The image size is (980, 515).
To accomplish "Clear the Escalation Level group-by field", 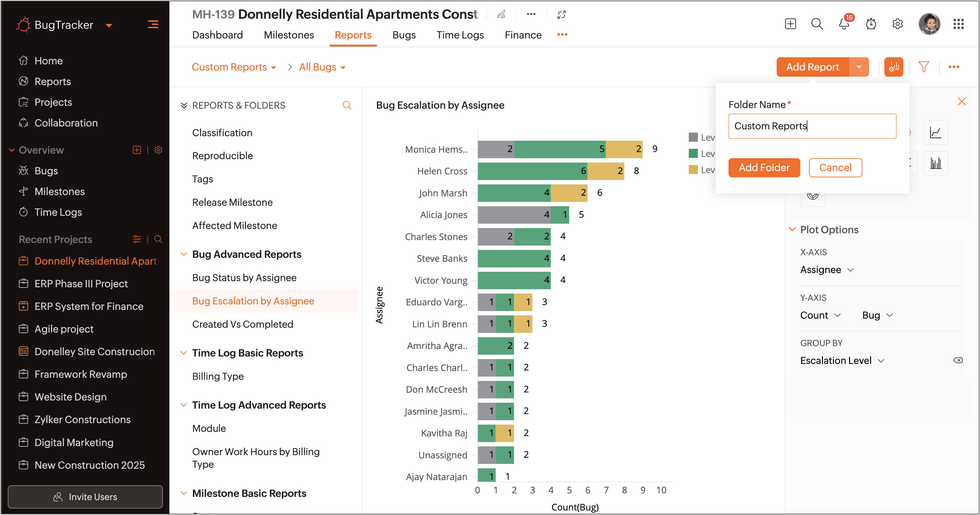I will click(958, 360).
